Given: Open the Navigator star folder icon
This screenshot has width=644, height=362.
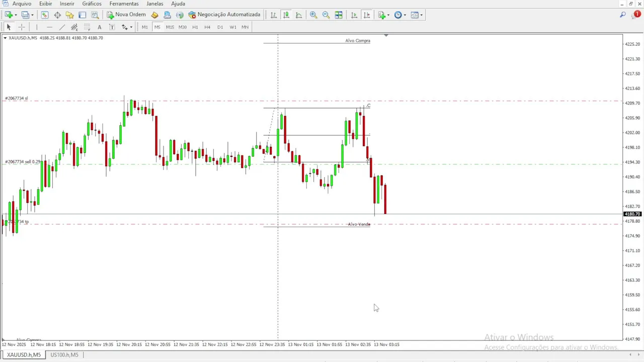Looking at the screenshot, I should point(70,15).
